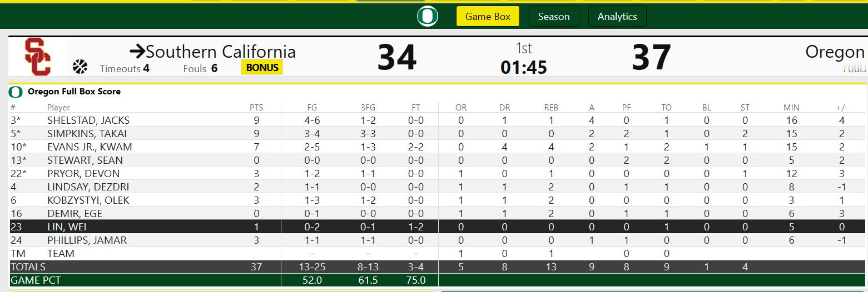
Task: Select the Southern California team name
Action: coord(220,52)
